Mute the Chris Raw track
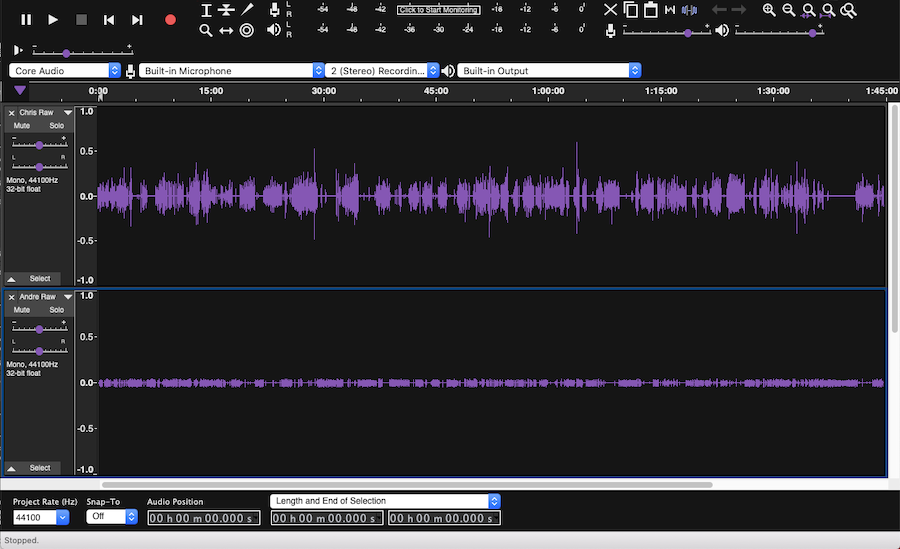Screen dimensions: 900x549 click(x=22, y=126)
